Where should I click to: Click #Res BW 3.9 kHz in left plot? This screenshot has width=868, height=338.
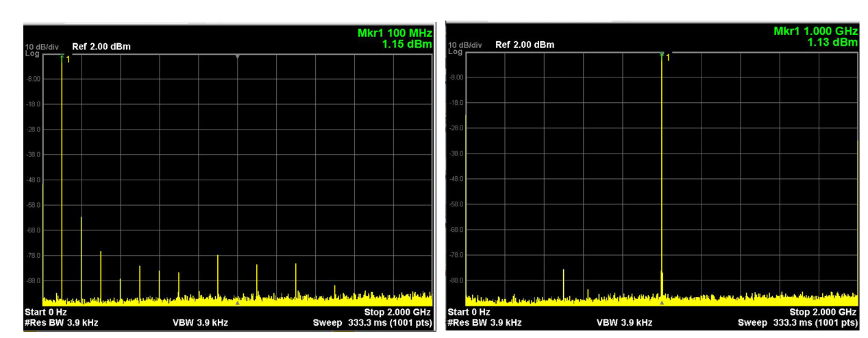click(x=61, y=322)
